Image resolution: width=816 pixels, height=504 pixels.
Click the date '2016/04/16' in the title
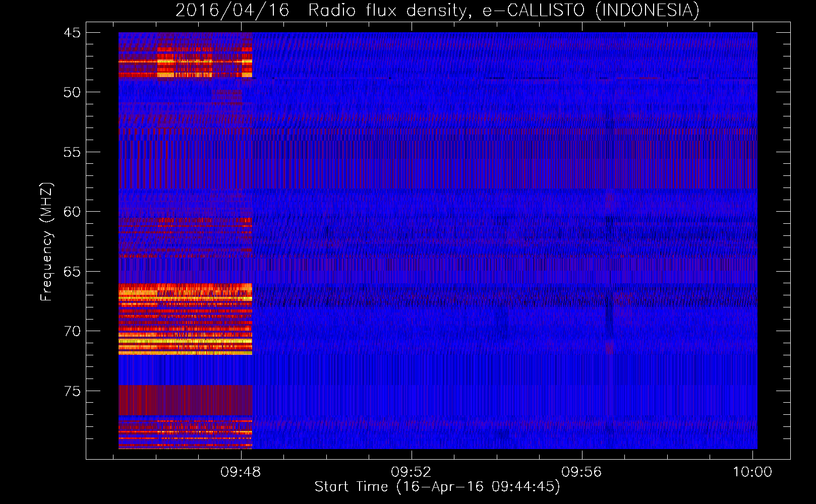tap(232, 10)
